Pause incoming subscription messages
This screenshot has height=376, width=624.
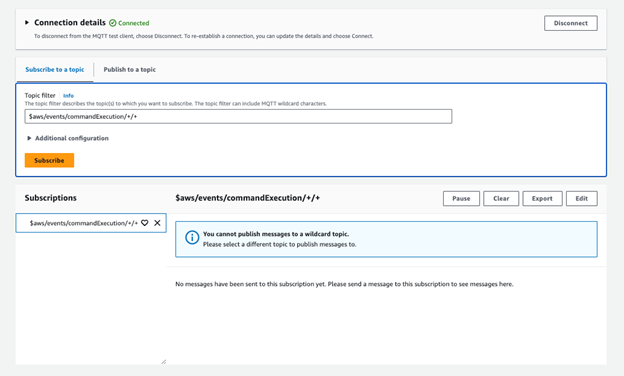(x=461, y=199)
